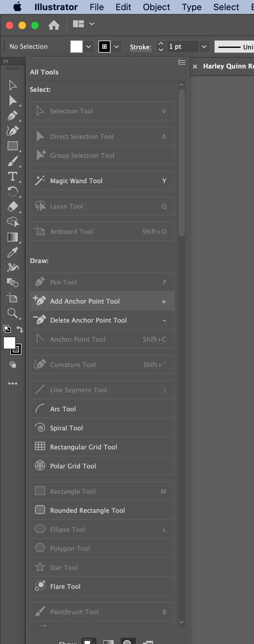
Task: Open the stroke weight dropdown next to 1 pt
Action: tap(204, 47)
